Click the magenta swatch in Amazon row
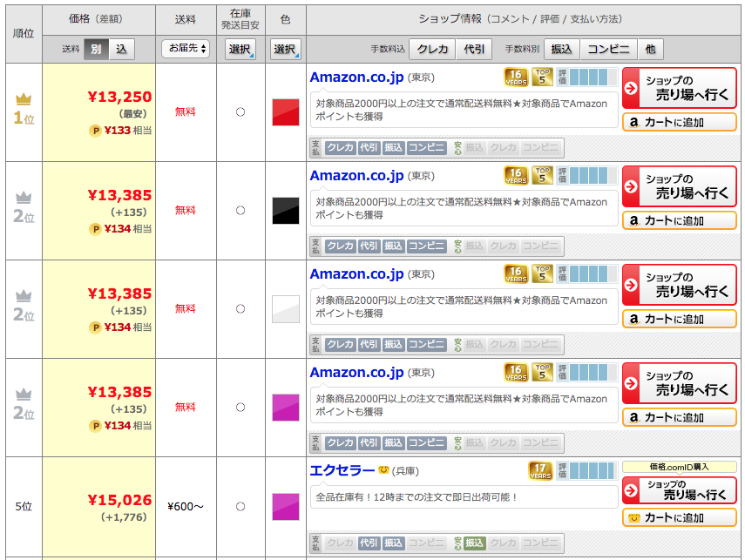 pyautogui.click(x=286, y=407)
